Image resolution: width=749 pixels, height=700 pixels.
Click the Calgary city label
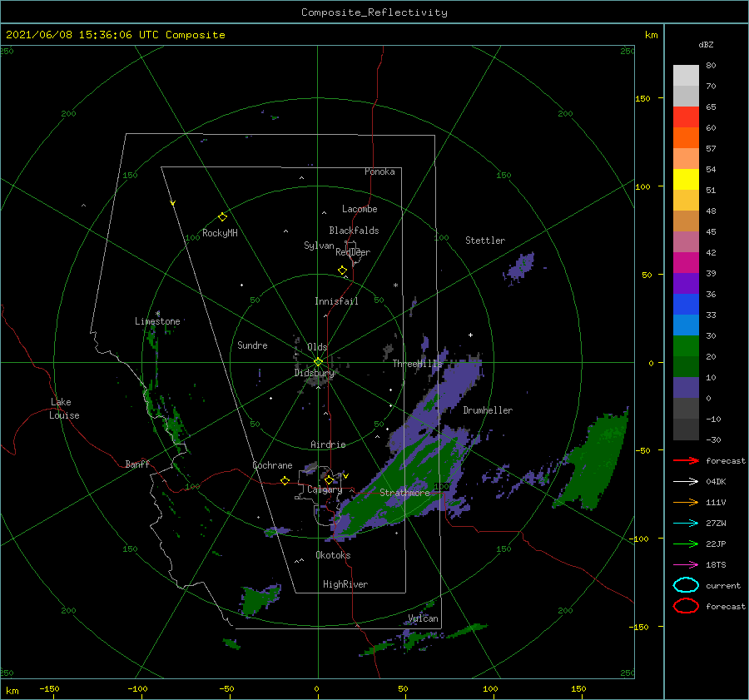[x=325, y=489]
